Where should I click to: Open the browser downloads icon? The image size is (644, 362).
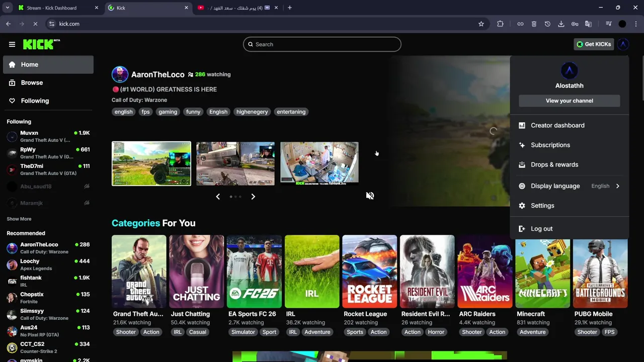pos(561,24)
